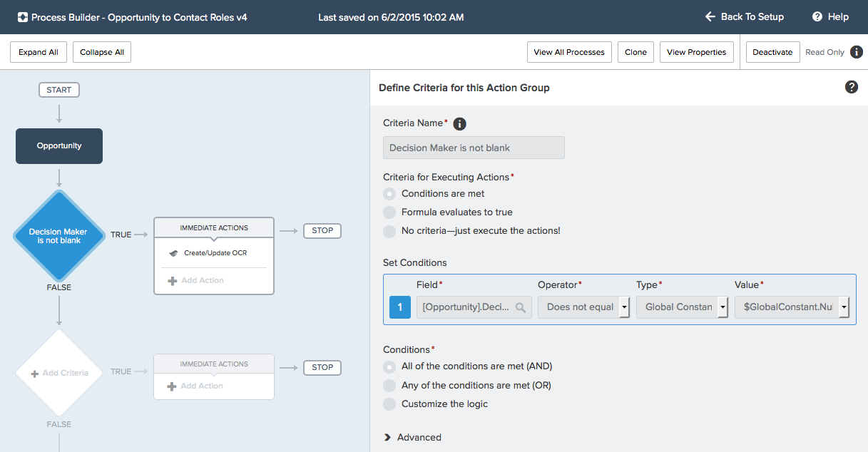Click the Criteria Name info icon
Screen dimensions: 868x452
pos(460,124)
